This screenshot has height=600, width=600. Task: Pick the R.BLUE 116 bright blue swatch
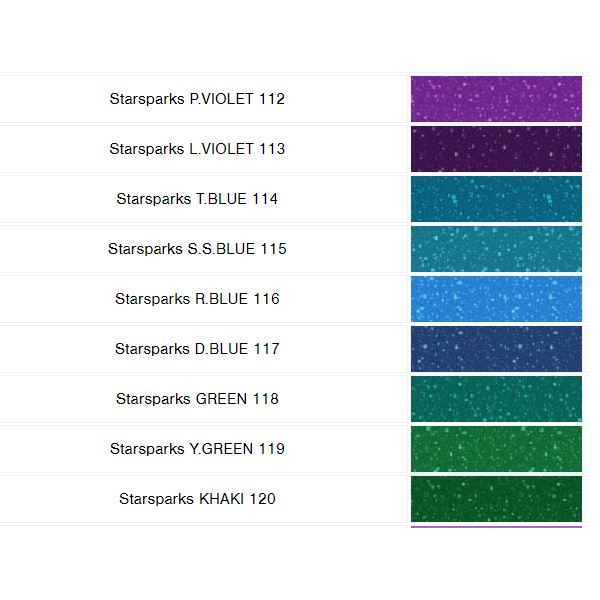point(496,299)
